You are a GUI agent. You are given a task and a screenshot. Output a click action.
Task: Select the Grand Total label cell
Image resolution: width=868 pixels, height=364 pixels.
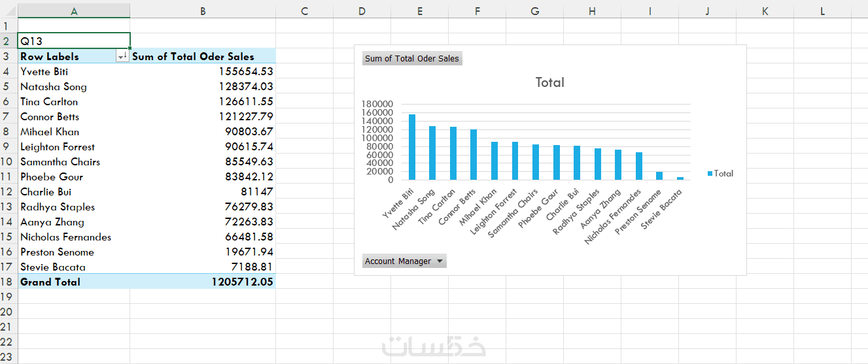point(74,282)
